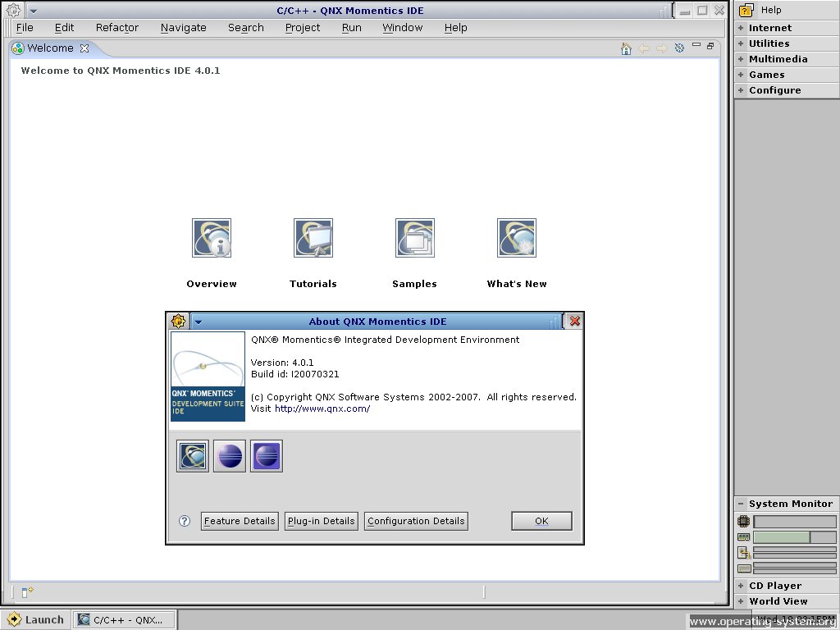Image resolution: width=840 pixels, height=630 pixels.
Task: Open the Run menu
Action: tap(351, 28)
